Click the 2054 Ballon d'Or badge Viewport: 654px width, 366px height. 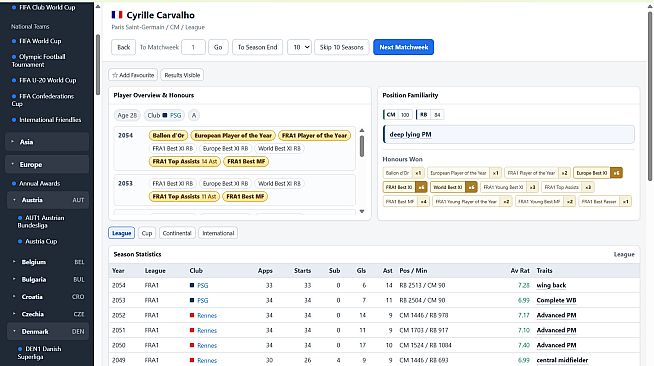pyautogui.click(x=168, y=135)
